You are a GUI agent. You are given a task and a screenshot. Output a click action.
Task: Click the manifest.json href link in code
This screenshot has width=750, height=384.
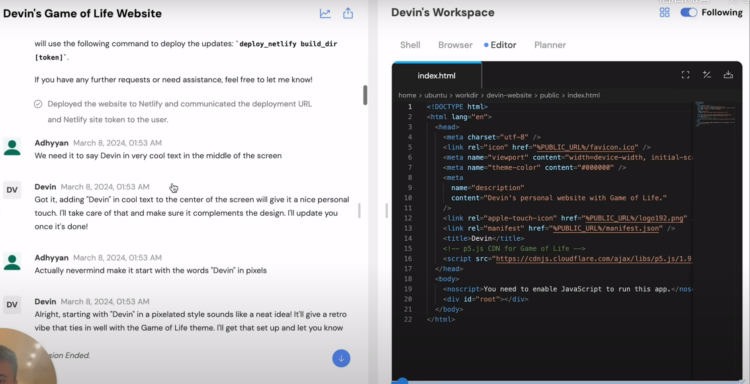click(607, 228)
